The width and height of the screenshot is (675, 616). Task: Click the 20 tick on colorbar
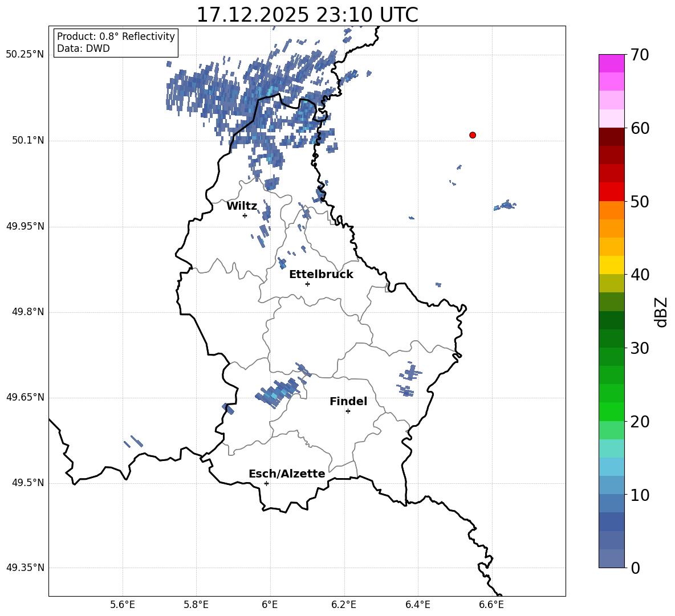click(x=640, y=422)
